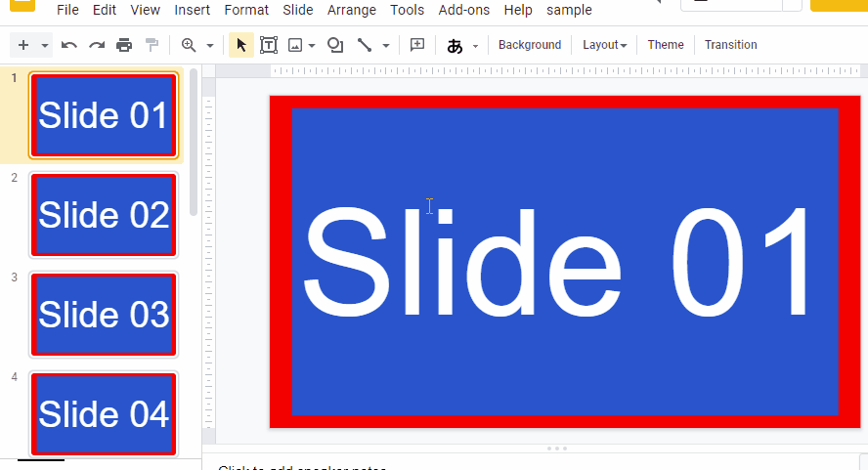Click the Background button
The width and height of the screenshot is (868, 470).
pos(530,45)
